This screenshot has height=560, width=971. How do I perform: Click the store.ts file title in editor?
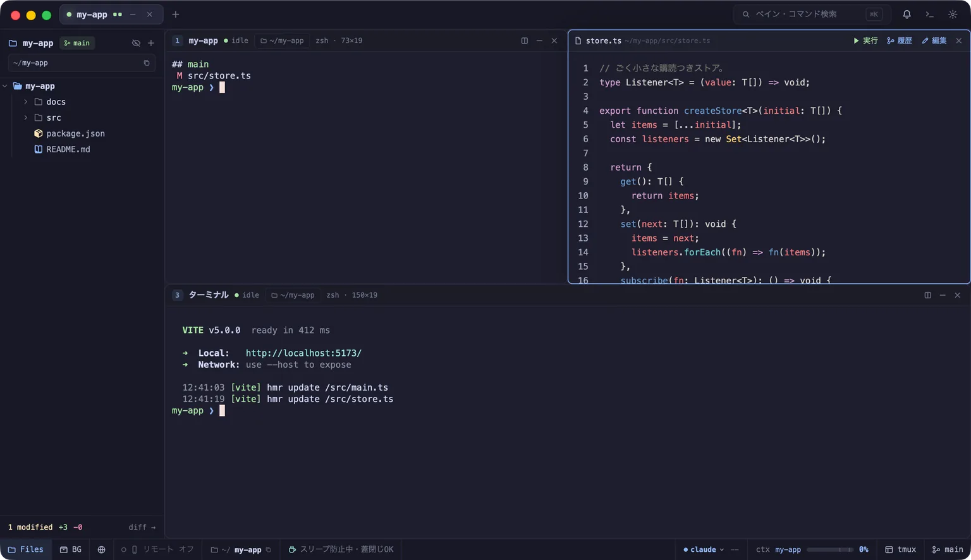pos(604,40)
